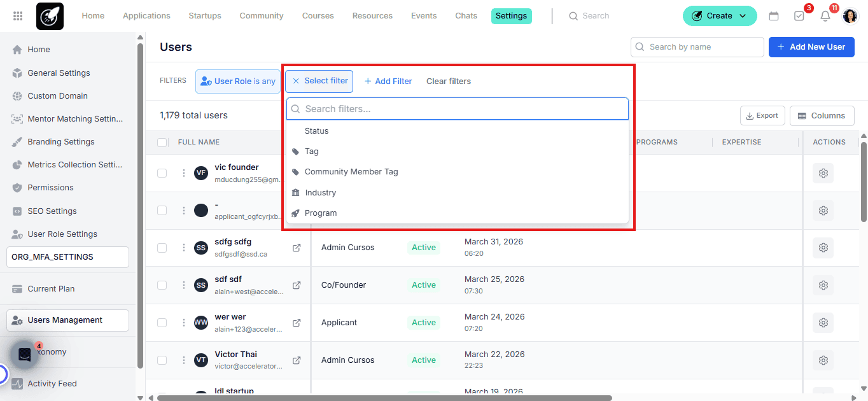Image resolution: width=868 pixels, height=401 pixels.
Task: Open three-dot menu for sdfg sdfg
Action: coord(183,248)
